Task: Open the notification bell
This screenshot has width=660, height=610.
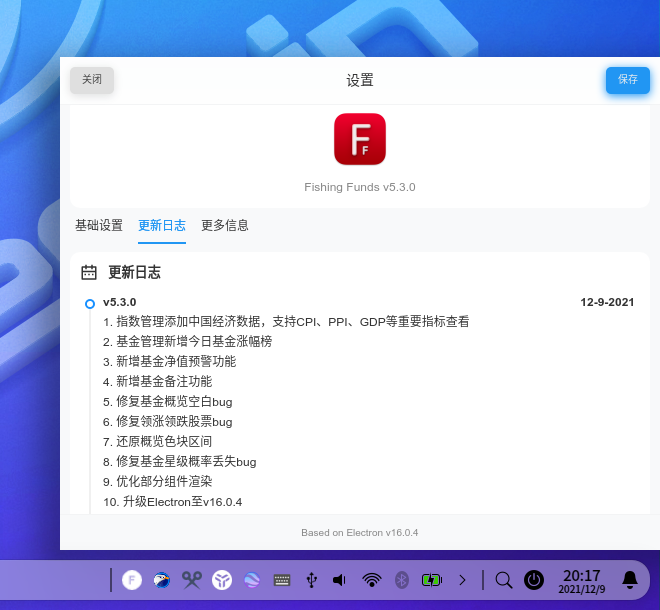Action: click(x=630, y=579)
